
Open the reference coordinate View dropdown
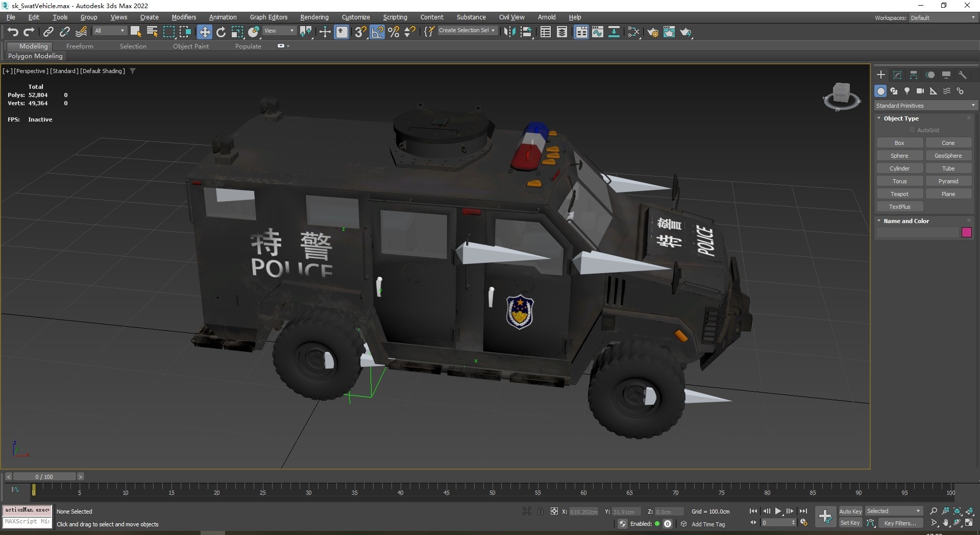(x=279, y=31)
